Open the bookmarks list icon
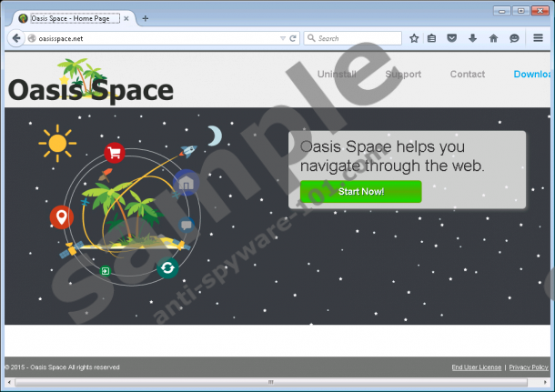Image resolution: width=555 pixels, height=392 pixels. pyautogui.click(x=432, y=38)
